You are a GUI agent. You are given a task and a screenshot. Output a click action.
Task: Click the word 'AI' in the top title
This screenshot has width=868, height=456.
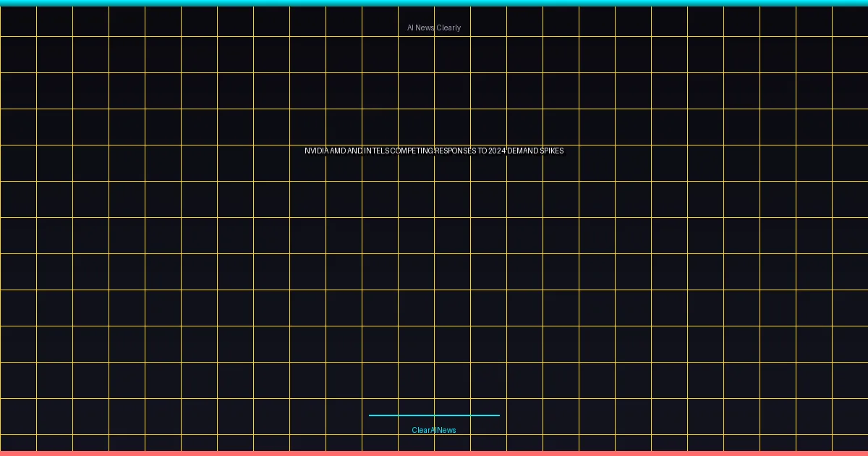410,28
